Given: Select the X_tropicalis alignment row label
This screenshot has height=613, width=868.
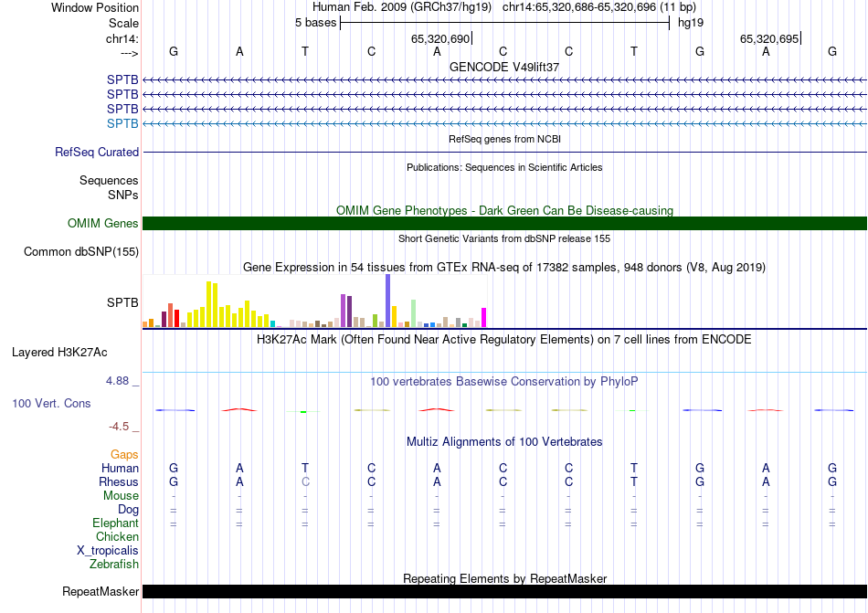Looking at the screenshot, I should coord(108,551).
